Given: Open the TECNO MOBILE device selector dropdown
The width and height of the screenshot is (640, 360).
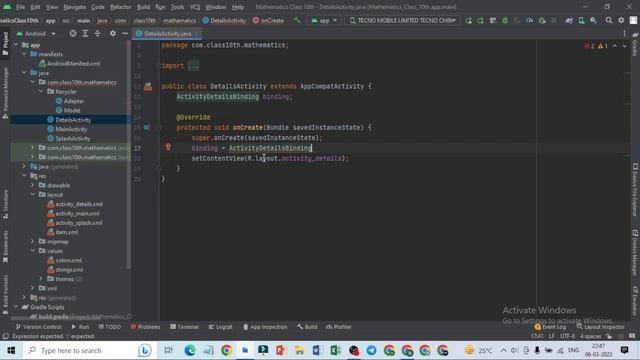Looking at the screenshot, I should pyautogui.click(x=402, y=20).
